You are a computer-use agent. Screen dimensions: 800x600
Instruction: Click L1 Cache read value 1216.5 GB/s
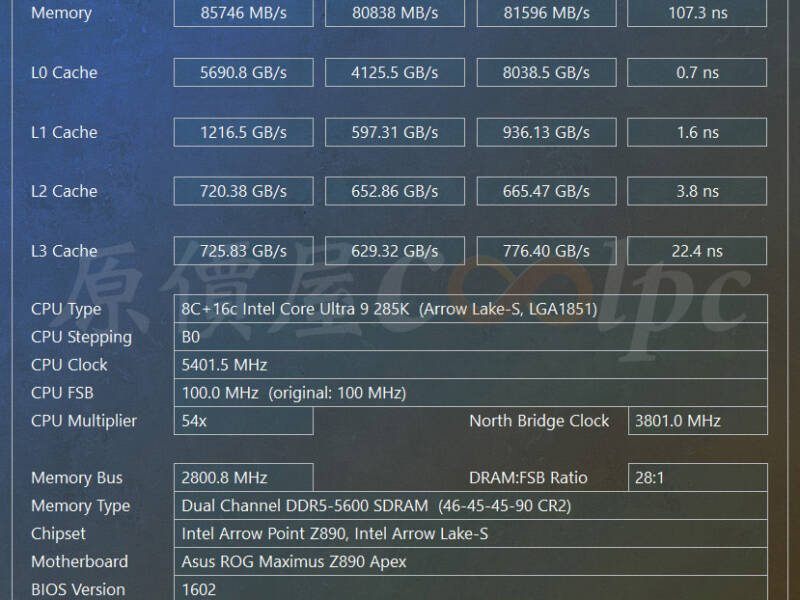coord(243,132)
